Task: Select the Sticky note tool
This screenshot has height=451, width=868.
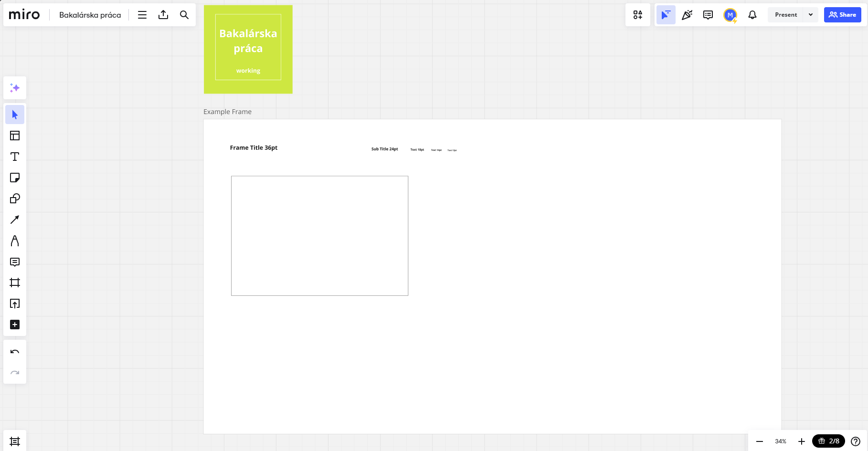Action: 15,178
